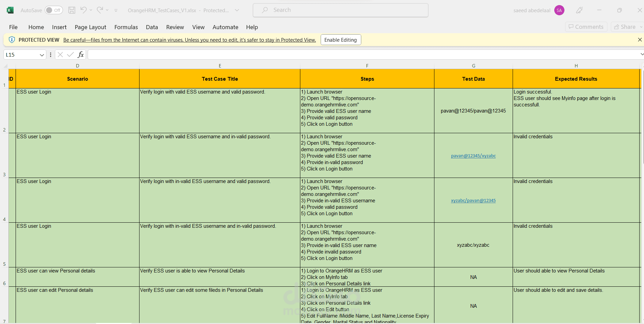Viewport: 644px width, 324px height.
Task: Click 'Login successful' expected result cell
Action: click(576, 111)
